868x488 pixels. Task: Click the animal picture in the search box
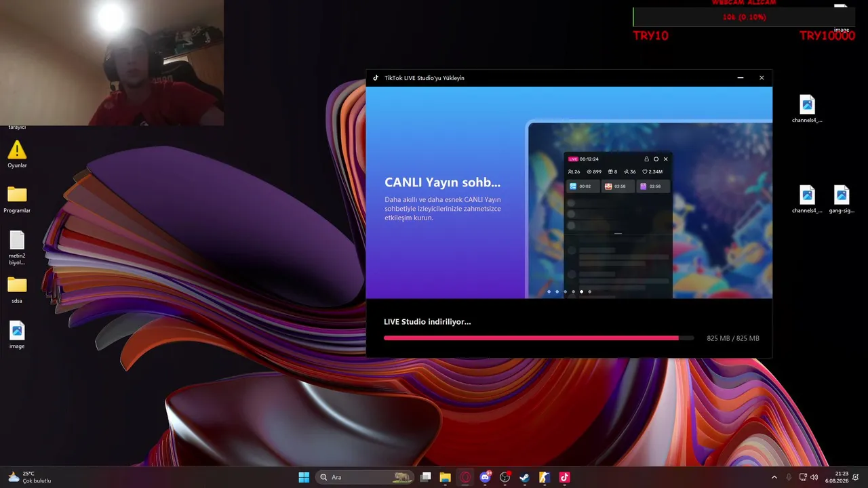(x=401, y=477)
